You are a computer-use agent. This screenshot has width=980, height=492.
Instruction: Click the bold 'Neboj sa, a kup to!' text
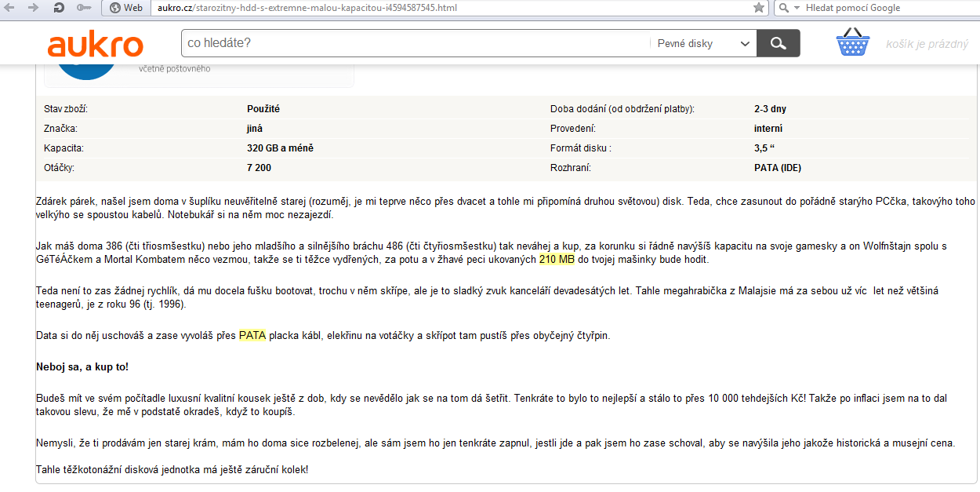tap(82, 366)
